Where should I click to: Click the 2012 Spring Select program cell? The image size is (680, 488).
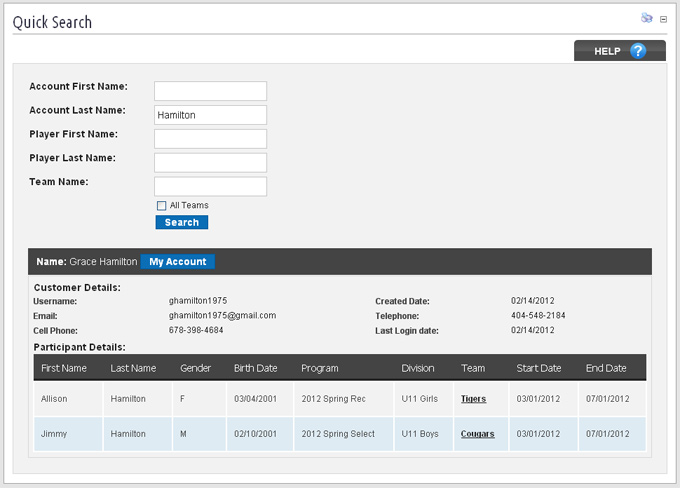pyautogui.click(x=344, y=434)
